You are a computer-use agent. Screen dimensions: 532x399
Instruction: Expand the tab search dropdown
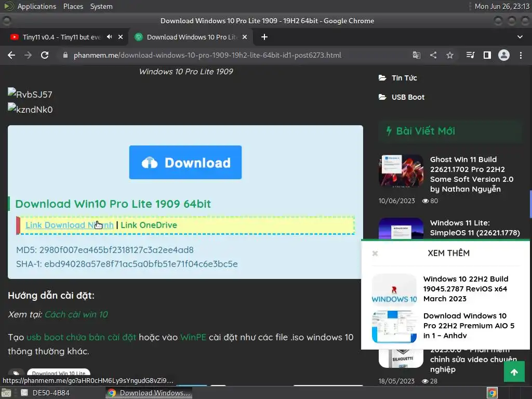(x=520, y=37)
